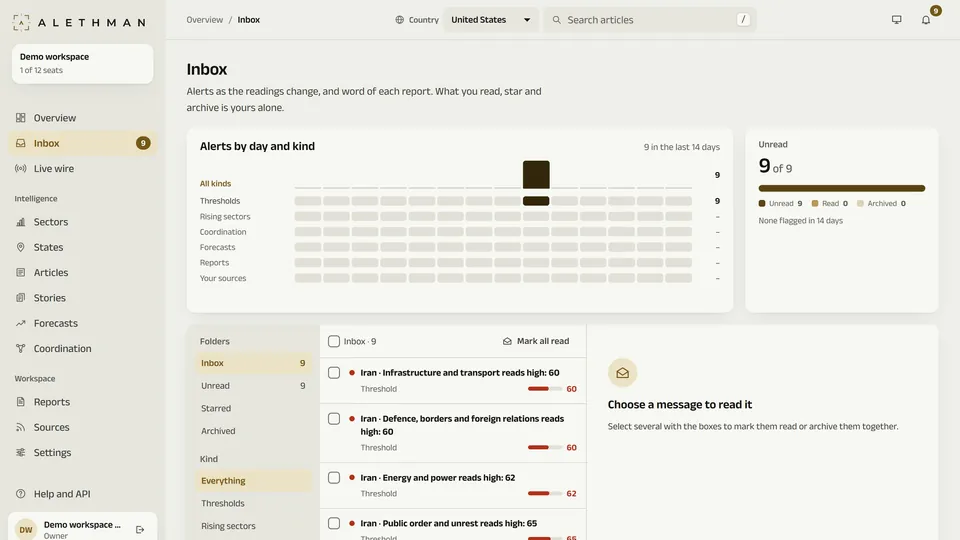Image resolution: width=960 pixels, height=540 pixels.
Task: Toggle the select-all Inbox checkbox
Action: [x=334, y=341]
